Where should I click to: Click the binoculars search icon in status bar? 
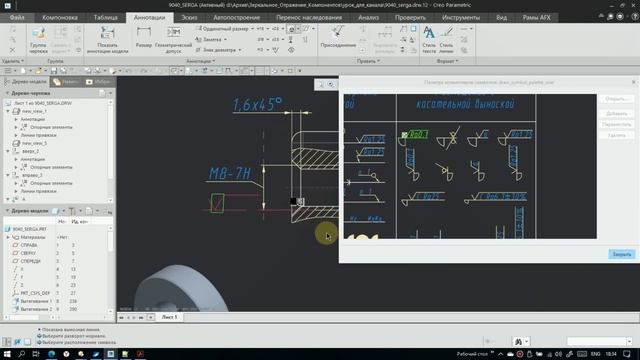pos(518,341)
